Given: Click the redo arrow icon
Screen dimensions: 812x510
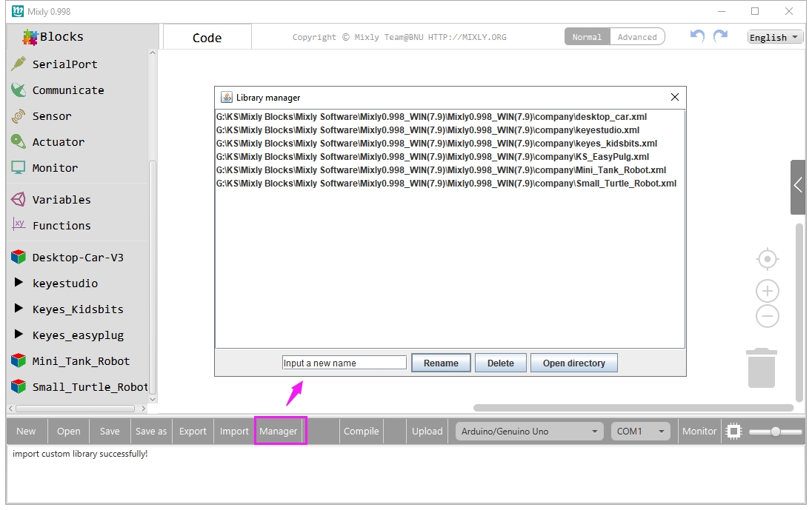Looking at the screenshot, I should (x=720, y=36).
